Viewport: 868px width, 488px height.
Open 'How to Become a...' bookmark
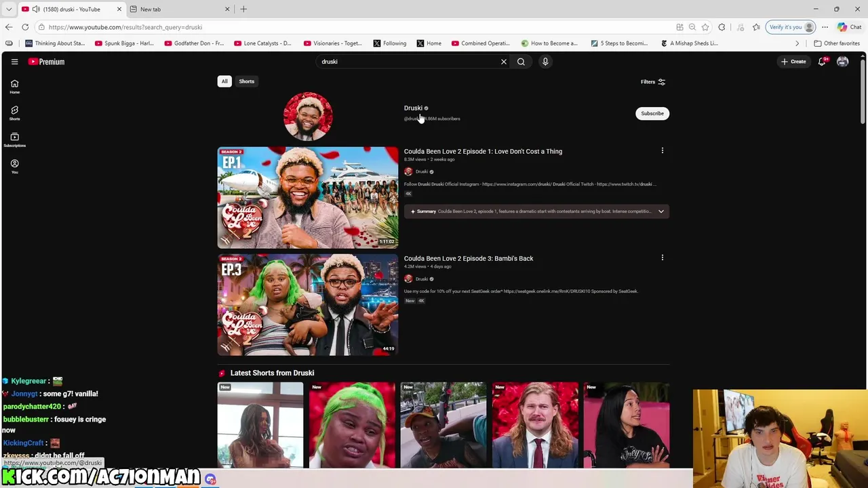(549, 43)
